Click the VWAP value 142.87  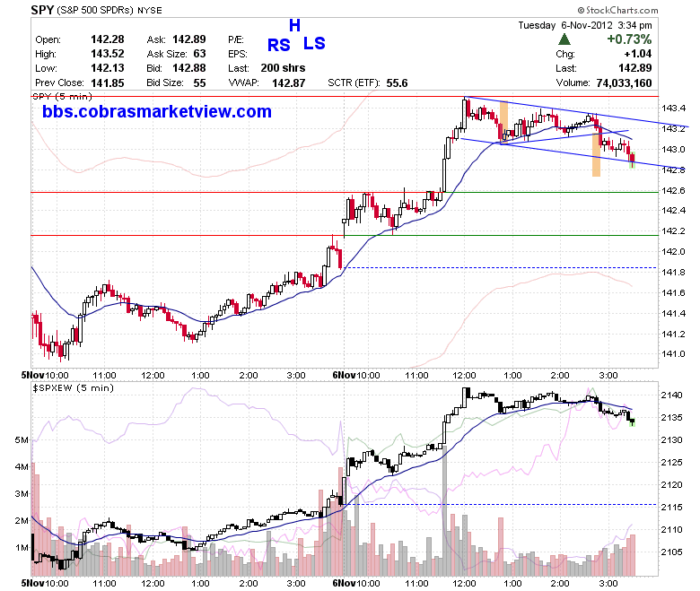point(289,83)
